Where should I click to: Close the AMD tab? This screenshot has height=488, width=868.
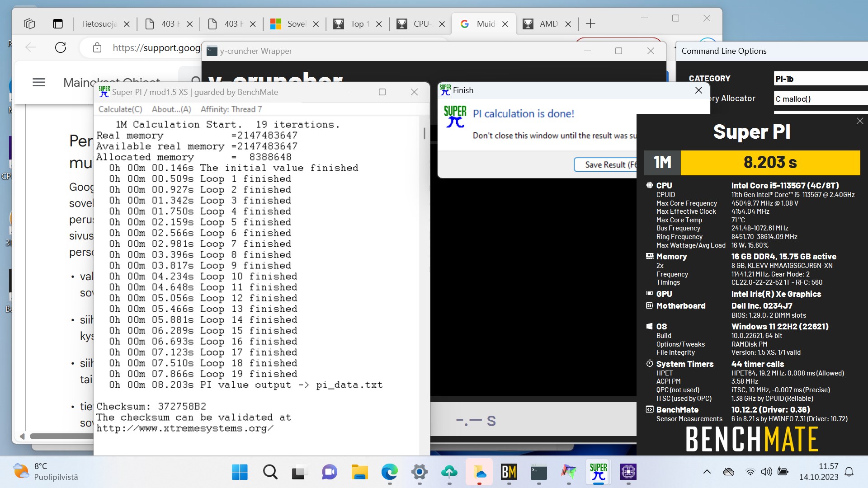[568, 24]
